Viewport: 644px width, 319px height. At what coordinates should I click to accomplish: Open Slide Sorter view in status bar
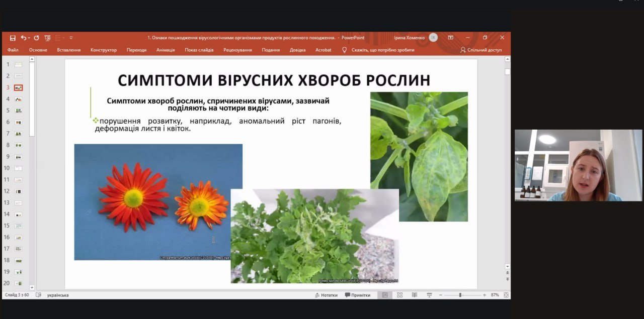(400, 295)
